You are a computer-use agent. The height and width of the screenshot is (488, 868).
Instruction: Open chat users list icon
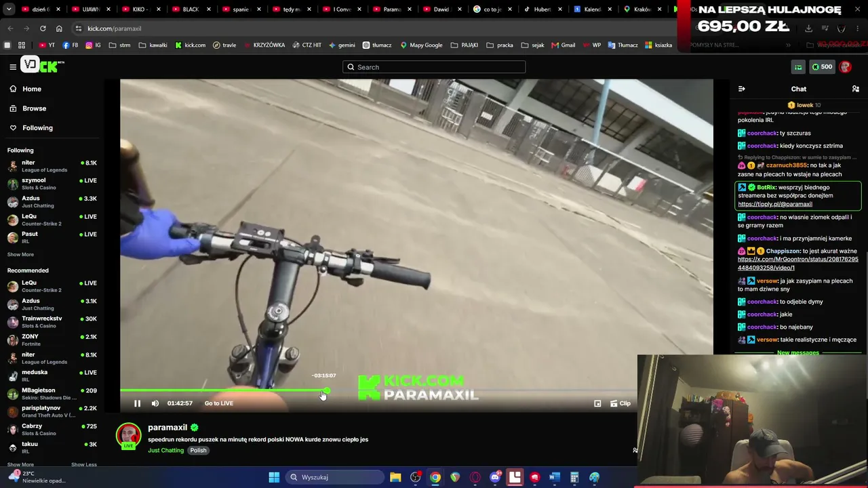click(856, 89)
